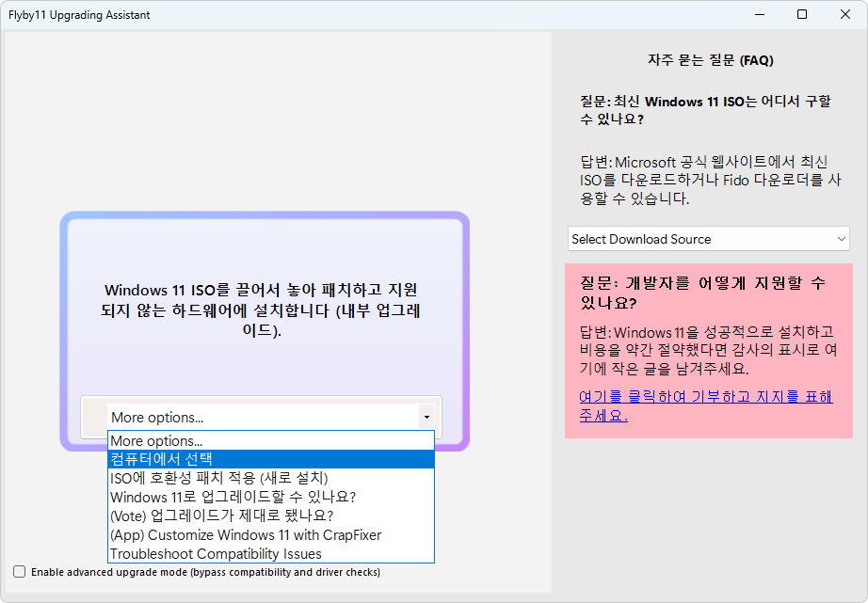Click the '자주 묻는 질문 (FAQ)' heading
Viewport: 868px width, 603px height.
[710, 60]
